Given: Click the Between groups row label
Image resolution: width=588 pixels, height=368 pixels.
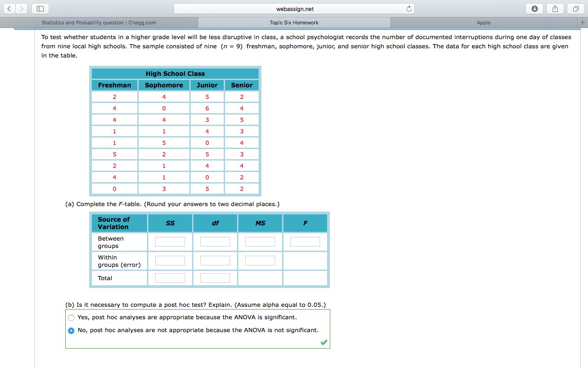Looking at the screenshot, I should pos(111,242).
